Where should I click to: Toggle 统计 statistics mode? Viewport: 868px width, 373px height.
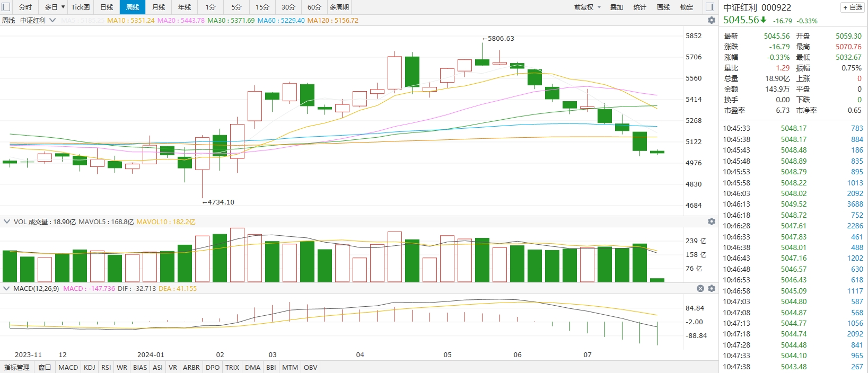tap(640, 7)
